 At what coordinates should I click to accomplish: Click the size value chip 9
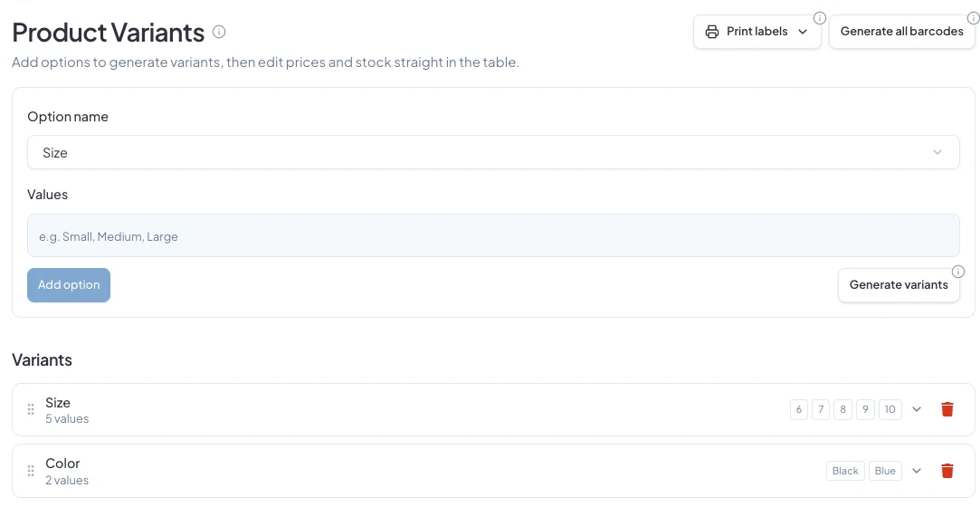tap(865, 409)
